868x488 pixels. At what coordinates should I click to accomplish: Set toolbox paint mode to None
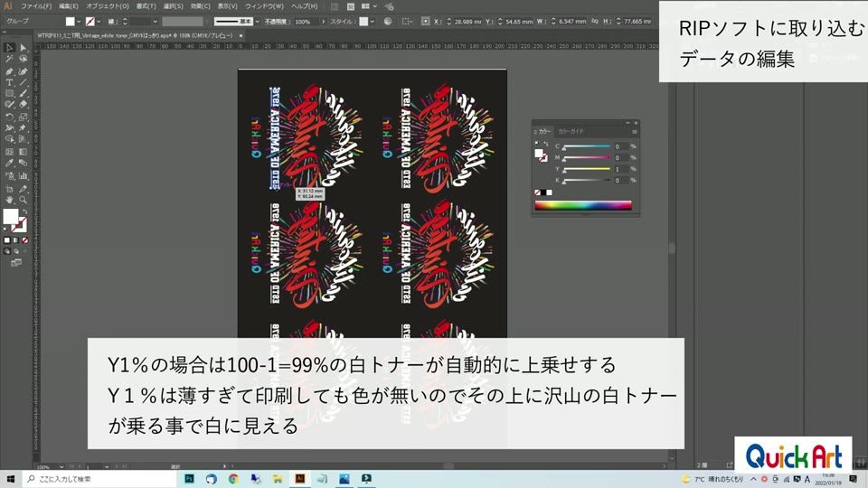click(x=25, y=240)
